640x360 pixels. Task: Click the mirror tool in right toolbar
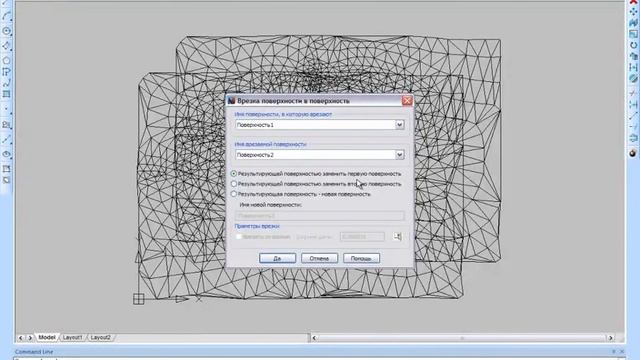click(633, 23)
